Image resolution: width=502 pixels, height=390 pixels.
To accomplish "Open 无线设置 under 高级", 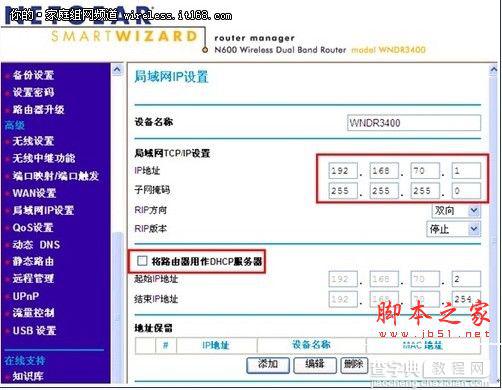I will click(x=33, y=141).
